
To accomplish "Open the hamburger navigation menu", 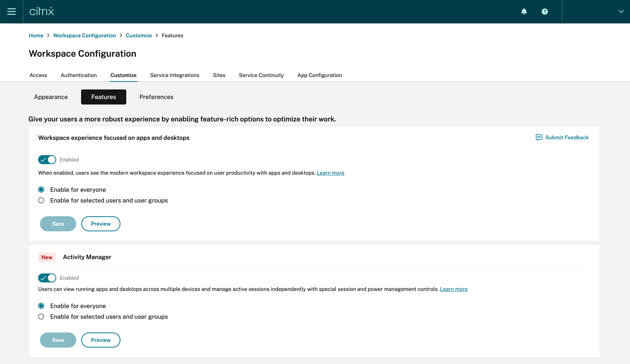I will pos(11,12).
